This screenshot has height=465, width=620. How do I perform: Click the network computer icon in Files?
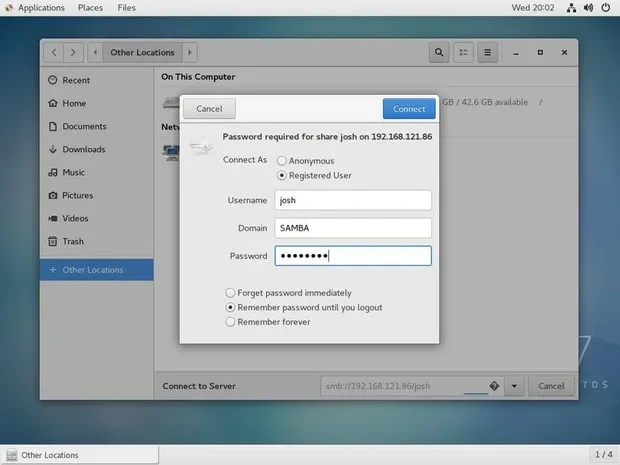171,153
